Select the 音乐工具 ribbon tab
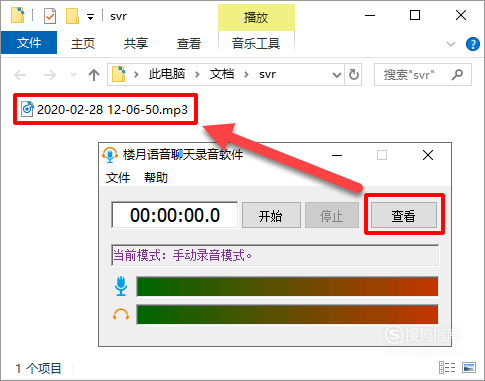Image resolution: width=485 pixels, height=381 pixels. 256,43
